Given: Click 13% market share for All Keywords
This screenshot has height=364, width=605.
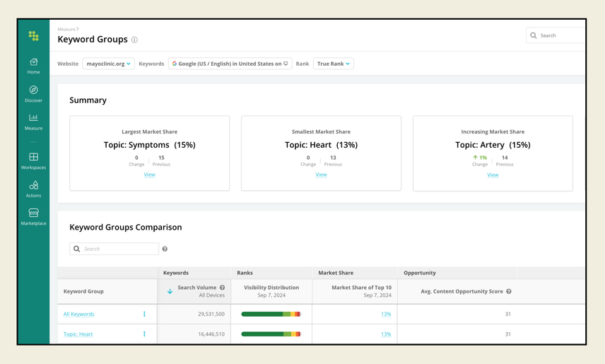Looking at the screenshot, I should tap(386, 314).
